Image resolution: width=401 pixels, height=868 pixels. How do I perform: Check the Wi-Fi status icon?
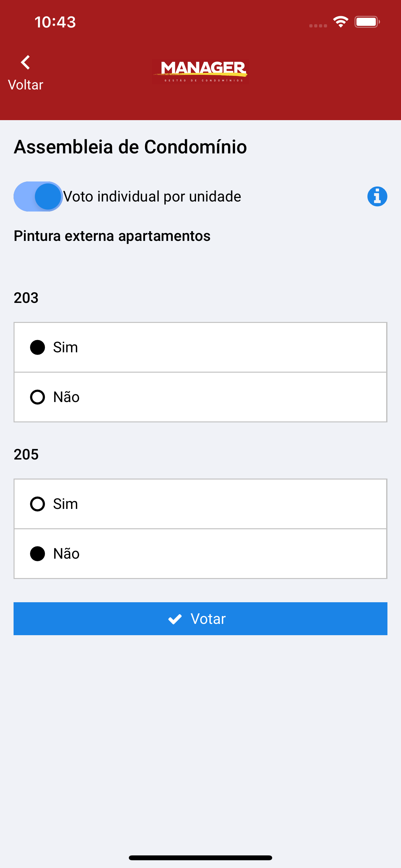pos(341,22)
